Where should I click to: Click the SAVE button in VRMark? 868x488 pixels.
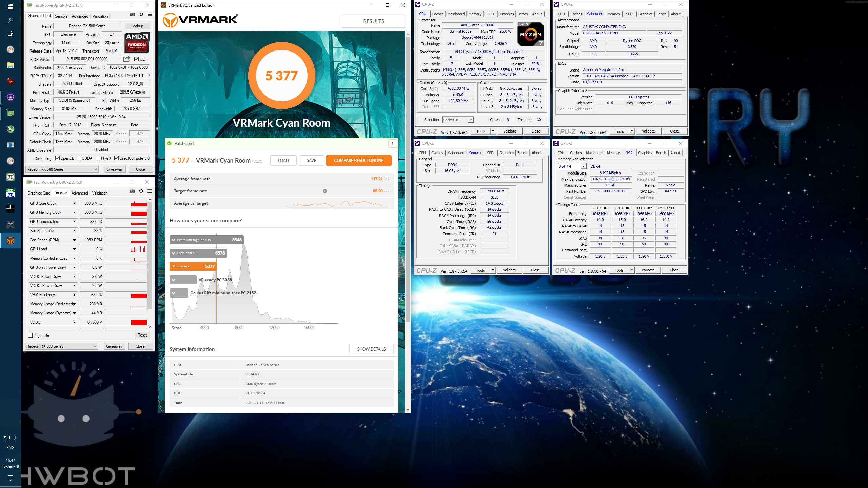coord(311,161)
